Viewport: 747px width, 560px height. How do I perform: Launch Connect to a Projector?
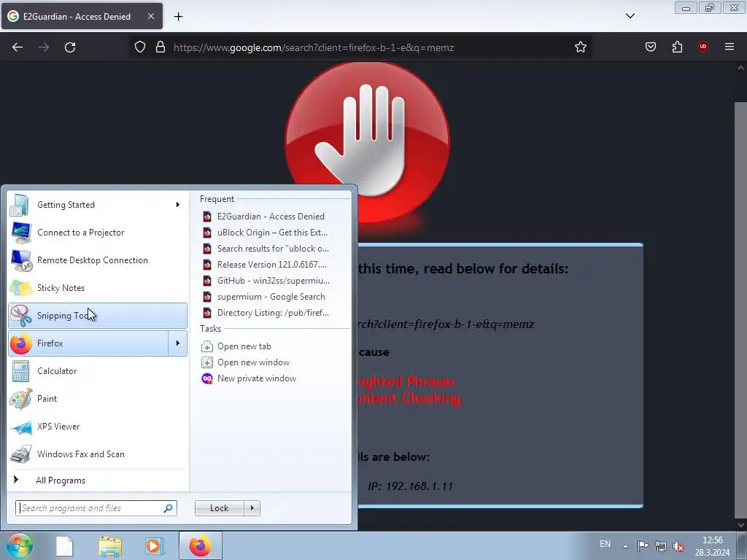coord(98,233)
